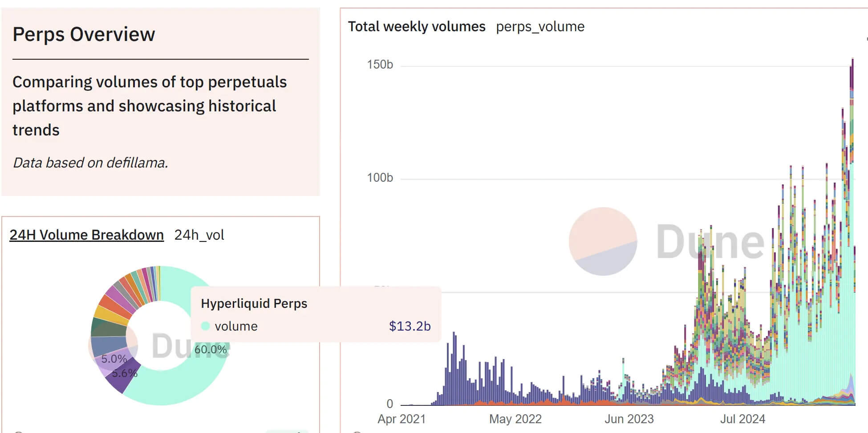Click the Jul 2024 x-axis label

(x=743, y=419)
